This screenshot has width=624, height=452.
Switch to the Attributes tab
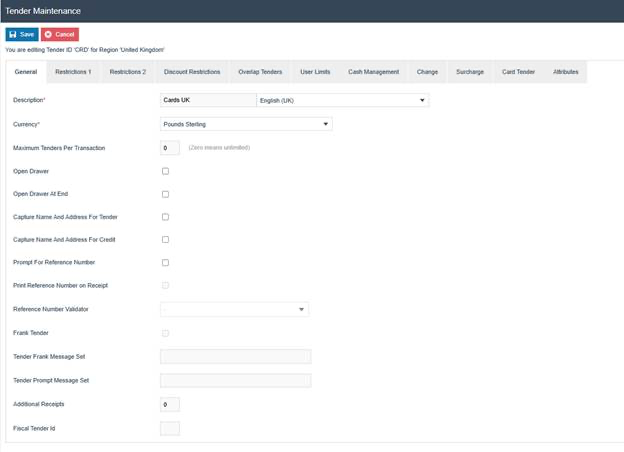point(565,72)
